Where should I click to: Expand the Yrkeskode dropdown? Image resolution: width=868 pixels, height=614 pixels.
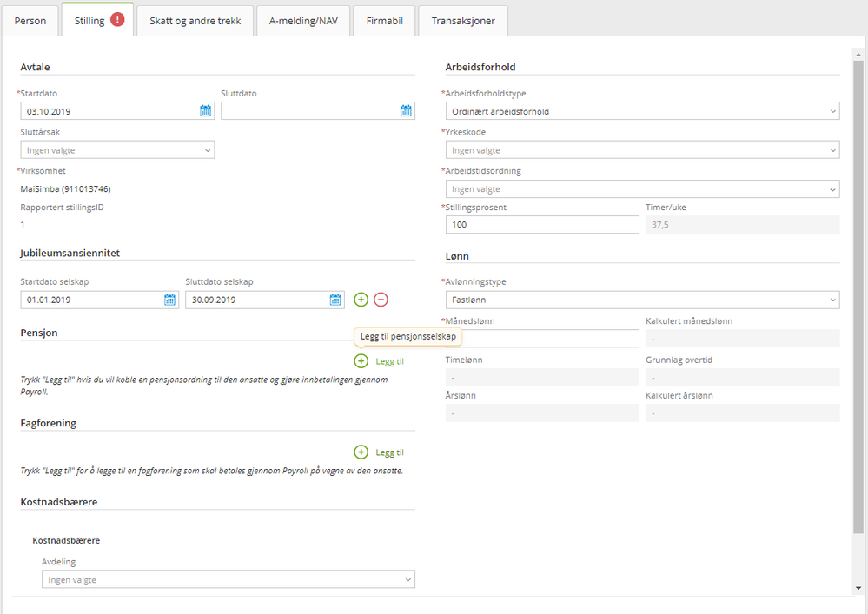[642, 150]
